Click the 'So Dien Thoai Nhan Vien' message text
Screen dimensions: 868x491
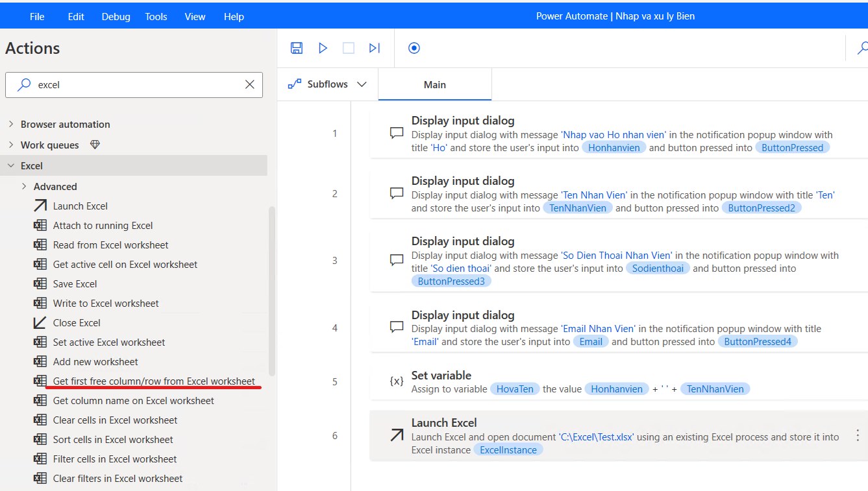[x=616, y=256]
